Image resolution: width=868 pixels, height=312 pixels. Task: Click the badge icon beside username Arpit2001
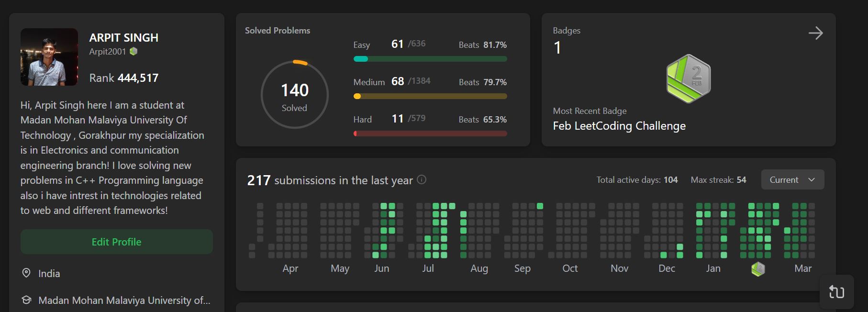[134, 51]
